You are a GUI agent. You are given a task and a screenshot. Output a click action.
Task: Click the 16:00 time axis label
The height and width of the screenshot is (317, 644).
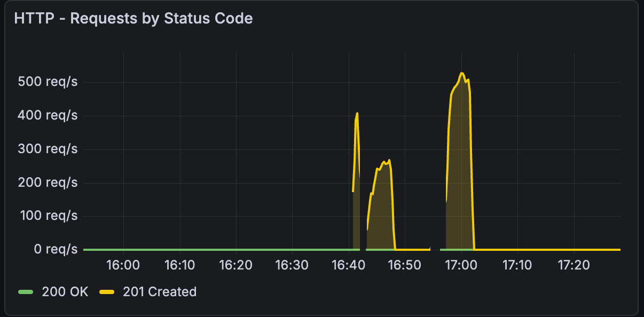(x=123, y=265)
